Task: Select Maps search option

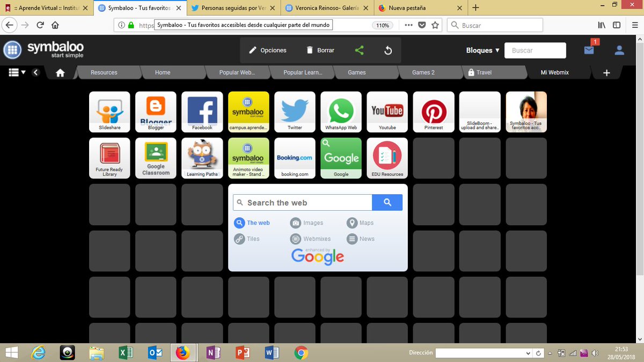Action: click(360, 223)
